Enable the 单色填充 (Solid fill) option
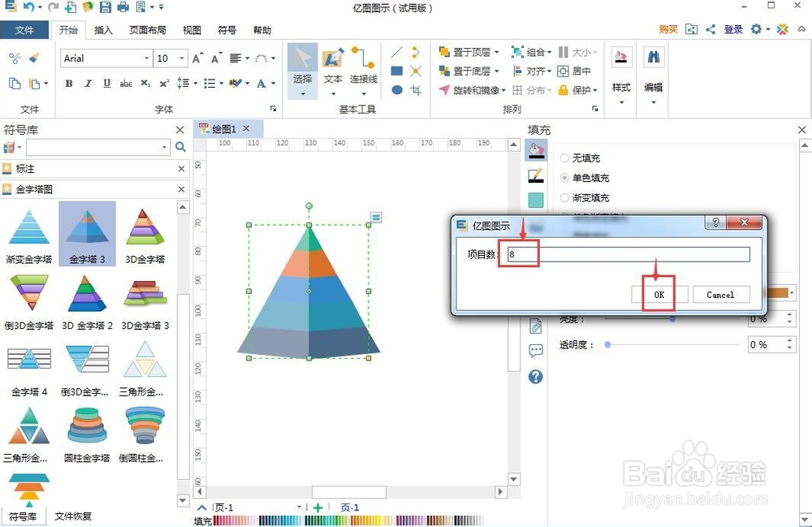 [x=566, y=178]
